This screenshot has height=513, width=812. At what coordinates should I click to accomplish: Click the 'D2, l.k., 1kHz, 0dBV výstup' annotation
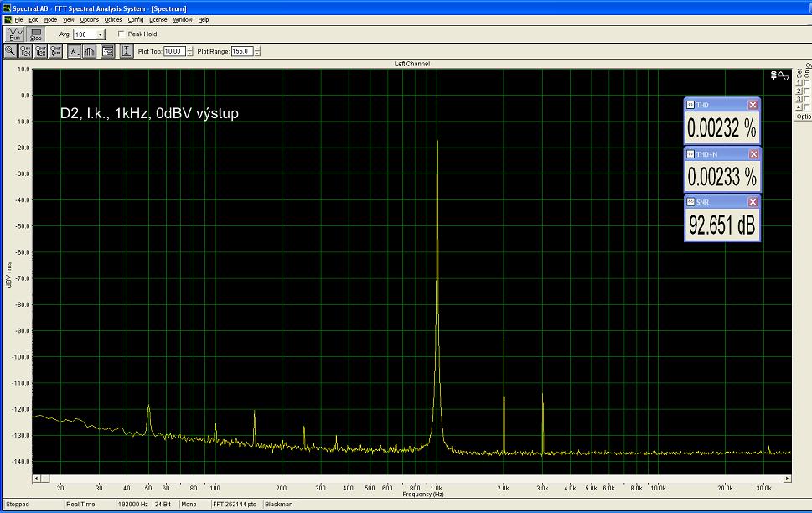coord(149,113)
